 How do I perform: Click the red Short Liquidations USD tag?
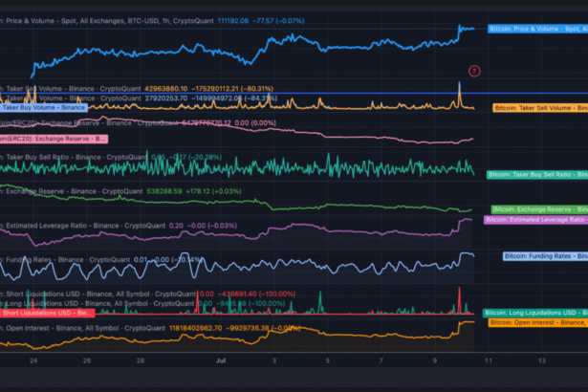coord(47,313)
